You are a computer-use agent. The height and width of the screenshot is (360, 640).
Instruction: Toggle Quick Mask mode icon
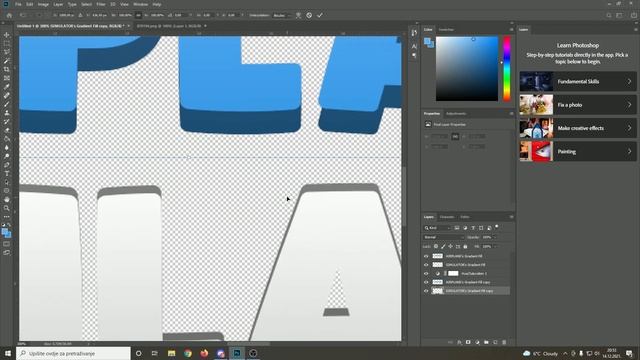tap(7, 244)
